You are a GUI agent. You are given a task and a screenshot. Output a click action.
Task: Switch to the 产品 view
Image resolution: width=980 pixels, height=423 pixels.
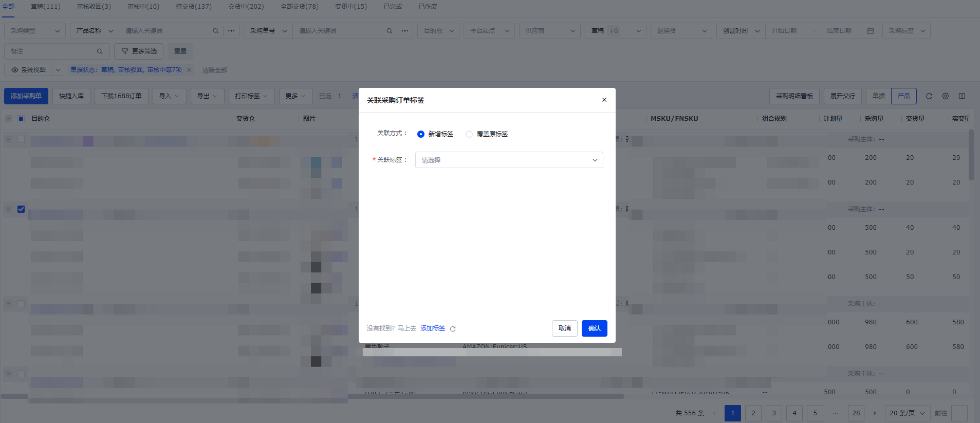904,96
